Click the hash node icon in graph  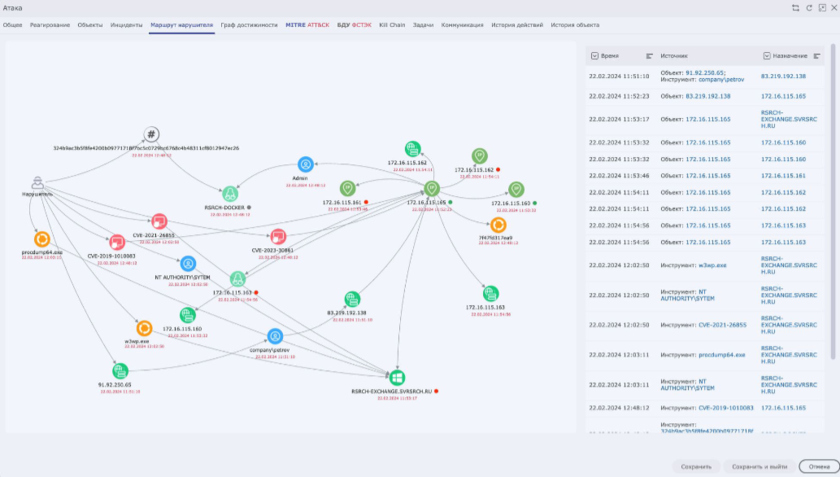point(150,135)
